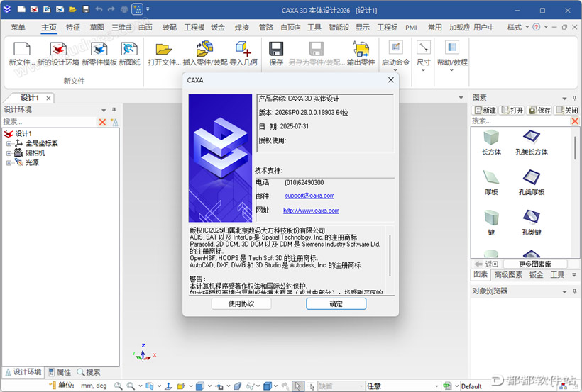Switch to the 特征 ribbon tab

72,28
